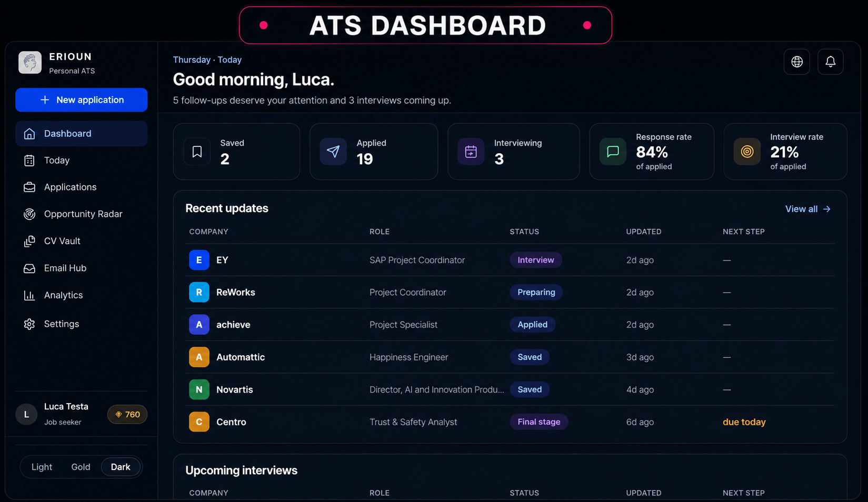Switch to the Gold theme
Viewport: 868px width, 502px height.
click(81, 467)
